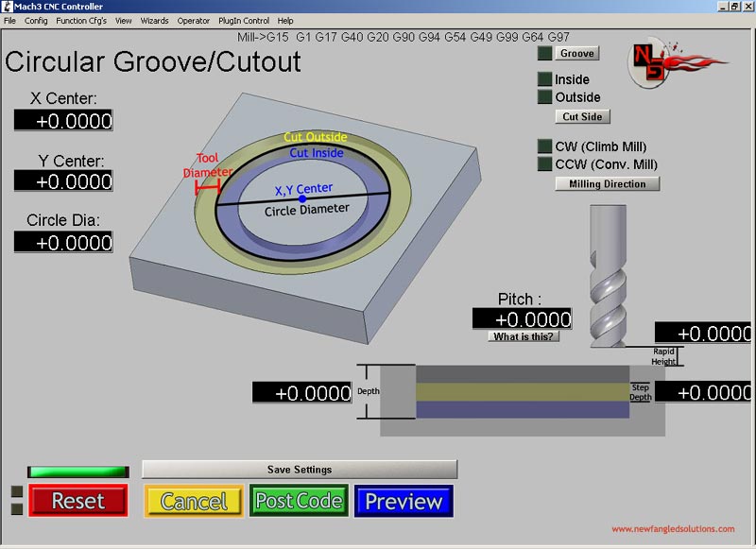Click the Milling Direction button
The image size is (756, 549).
click(608, 183)
